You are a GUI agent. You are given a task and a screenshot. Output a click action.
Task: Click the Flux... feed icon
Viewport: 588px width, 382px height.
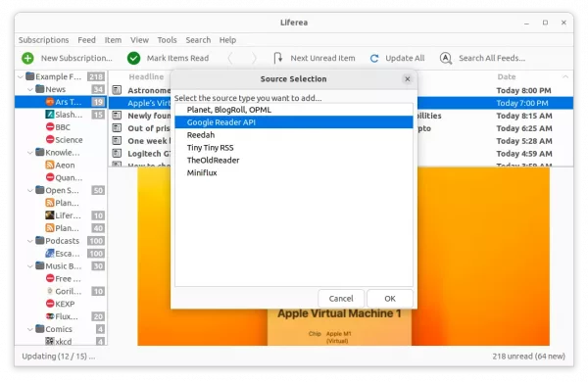(x=50, y=316)
